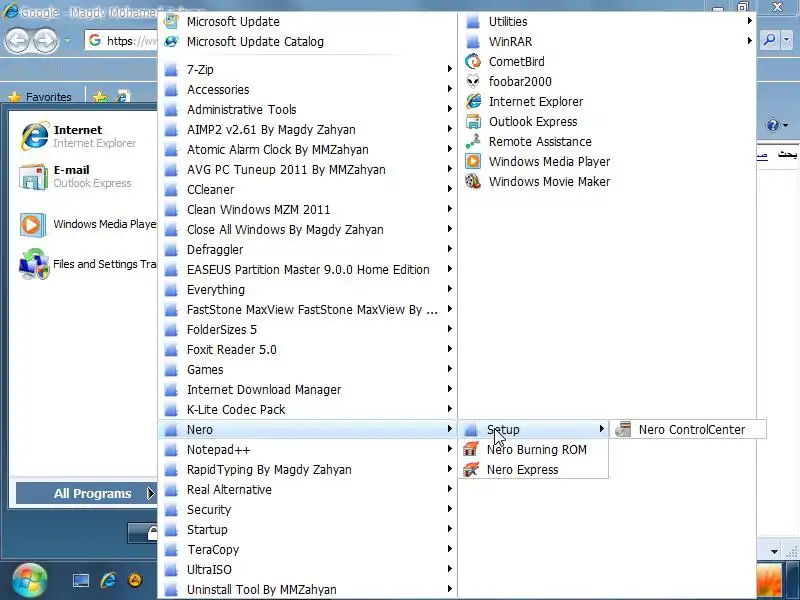The width and height of the screenshot is (800, 600).
Task: Expand the CCleaner folder
Action: (308, 189)
